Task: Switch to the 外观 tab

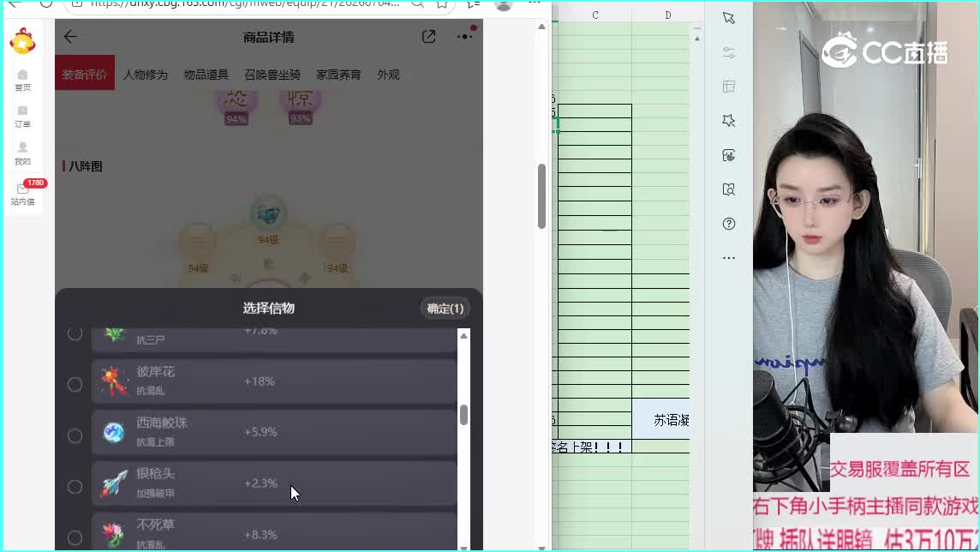Action: (x=388, y=75)
